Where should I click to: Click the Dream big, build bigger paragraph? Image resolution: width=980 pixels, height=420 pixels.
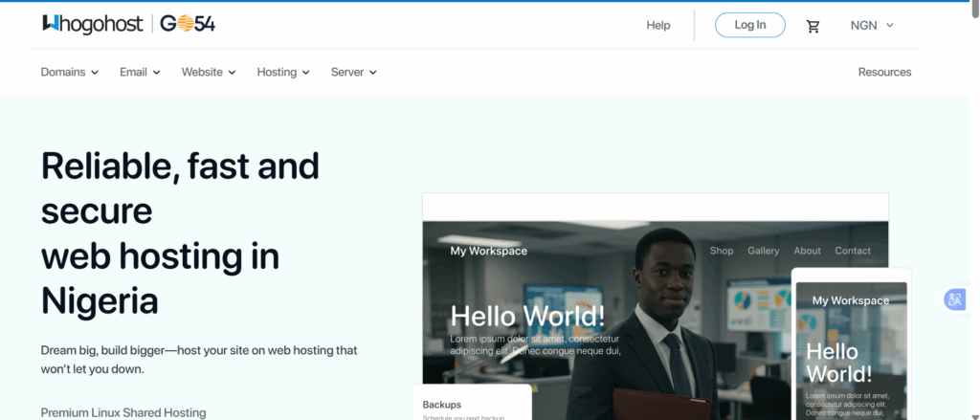pyautogui.click(x=199, y=360)
